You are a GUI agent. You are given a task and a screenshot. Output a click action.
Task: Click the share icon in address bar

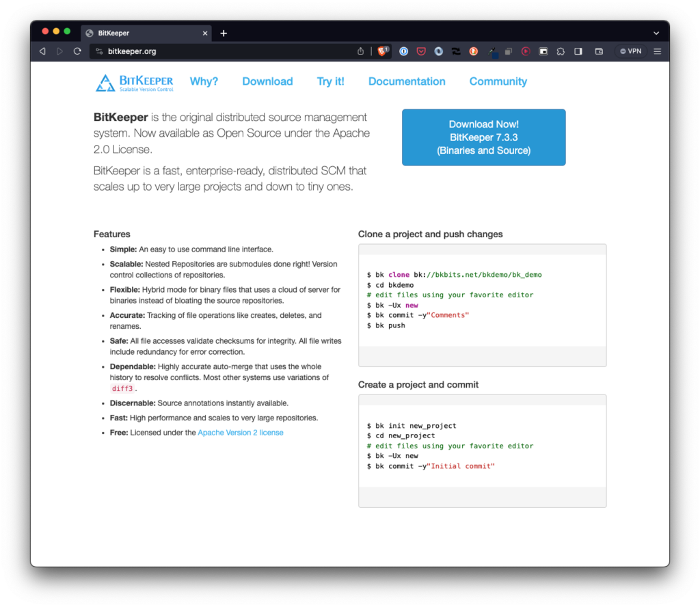(360, 51)
